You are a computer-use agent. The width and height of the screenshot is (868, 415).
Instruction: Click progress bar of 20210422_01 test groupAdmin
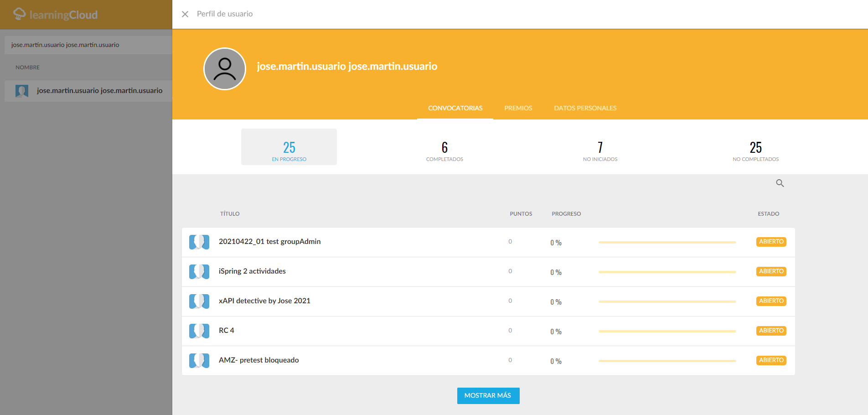[667, 242]
